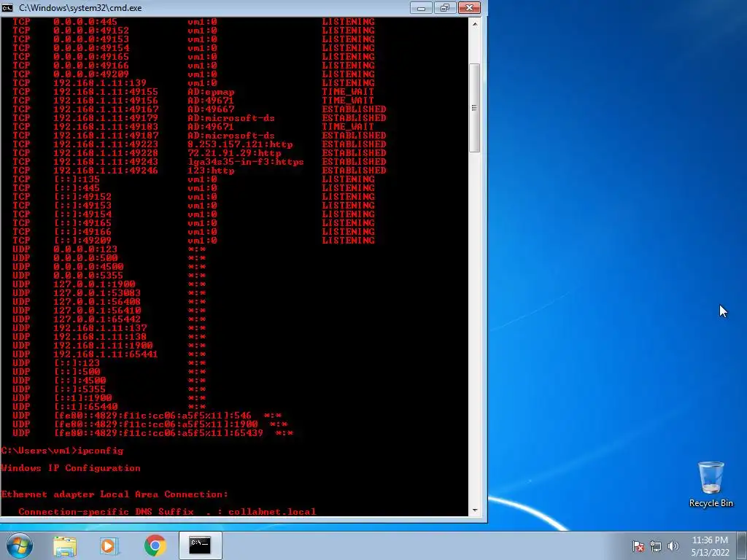Screen dimensions: 747x560
Task: Click the address '192.168.1.11:49167'
Action: pos(105,109)
